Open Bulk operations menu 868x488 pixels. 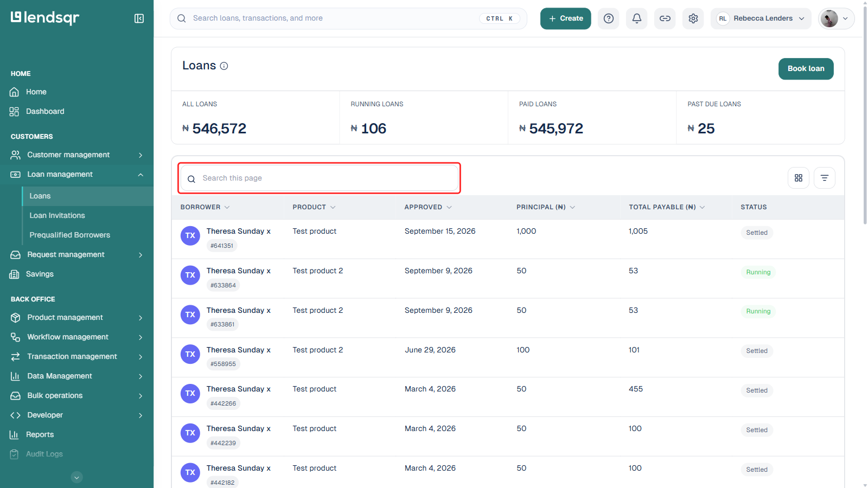click(x=76, y=396)
